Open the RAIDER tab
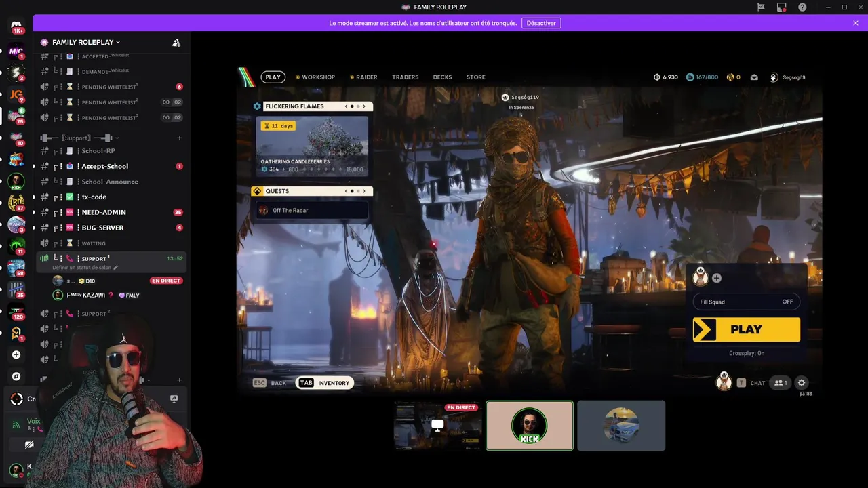This screenshot has width=868, height=488. click(363, 77)
